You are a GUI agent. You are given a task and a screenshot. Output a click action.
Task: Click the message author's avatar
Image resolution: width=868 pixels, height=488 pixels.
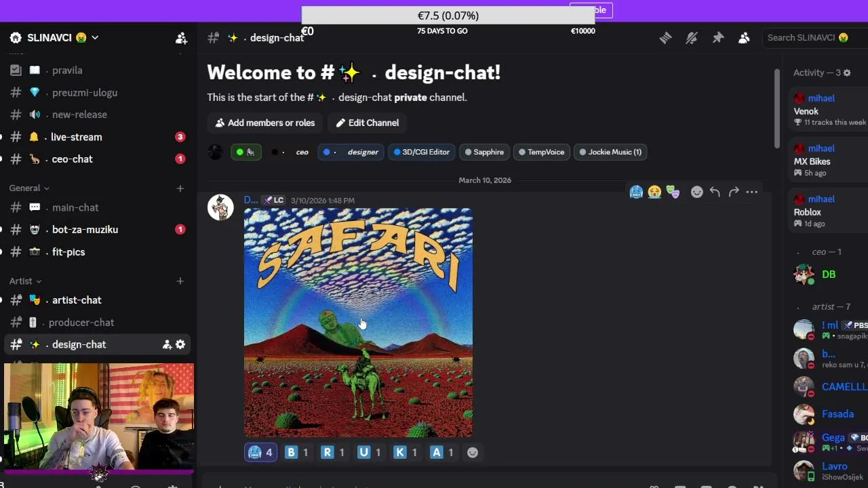pos(220,207)
